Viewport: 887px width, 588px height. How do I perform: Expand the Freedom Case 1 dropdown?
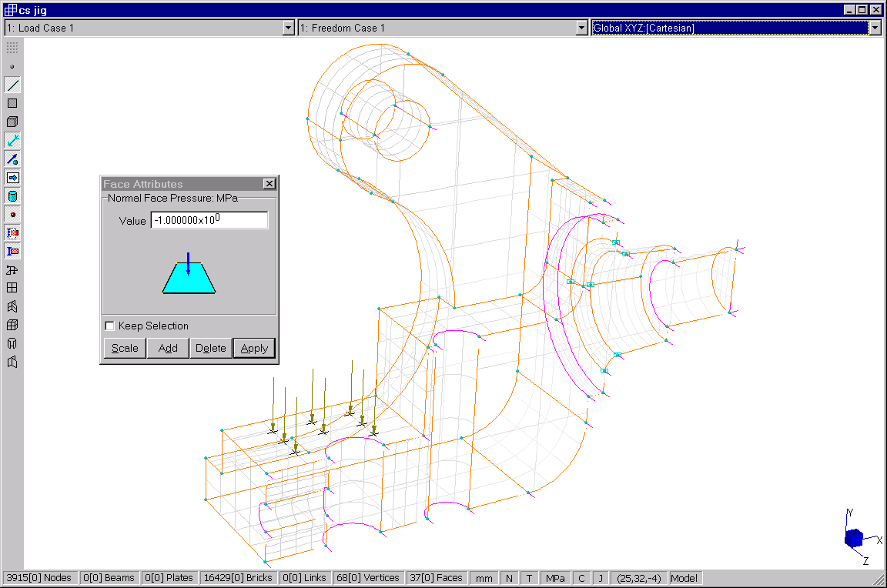(x=582, y=28)
